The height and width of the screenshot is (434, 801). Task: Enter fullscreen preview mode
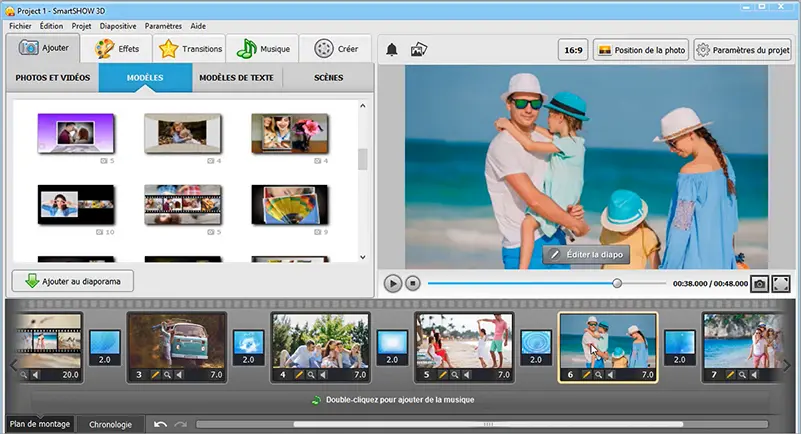click(x=781, y=284)
